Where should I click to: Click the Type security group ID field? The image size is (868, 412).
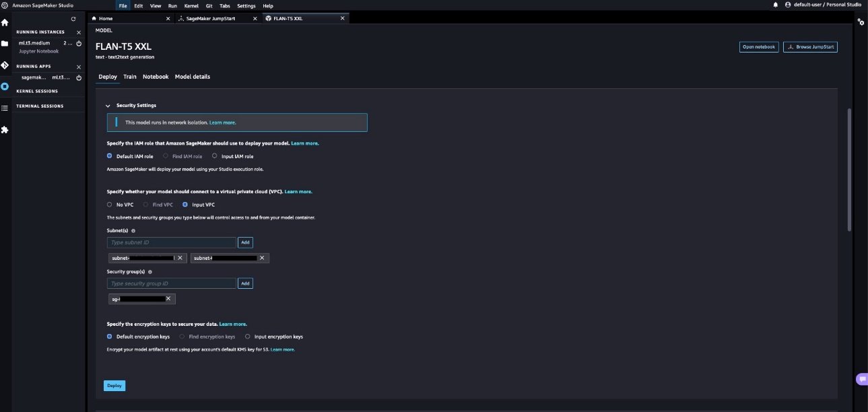172,283
